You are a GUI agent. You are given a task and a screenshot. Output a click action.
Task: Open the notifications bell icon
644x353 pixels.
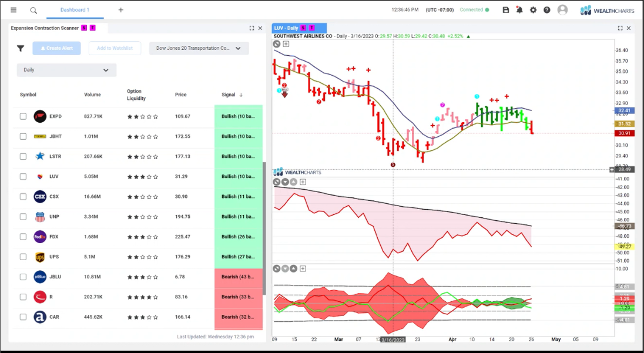coord(519,10)
